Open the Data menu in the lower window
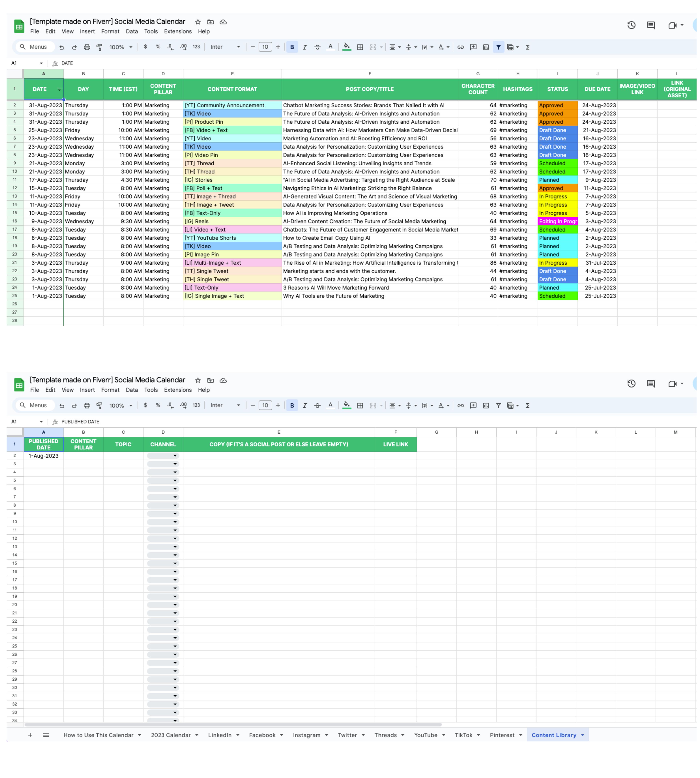 pyautogui.click(x=131, y=390)
